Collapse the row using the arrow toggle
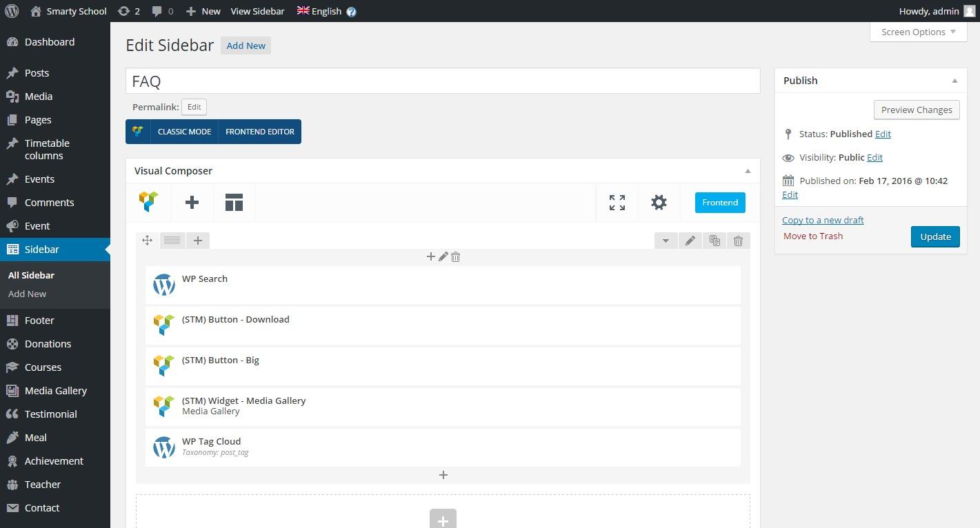Image resolution: width=980 pixels, height=528 pixels. coord(666,241)
